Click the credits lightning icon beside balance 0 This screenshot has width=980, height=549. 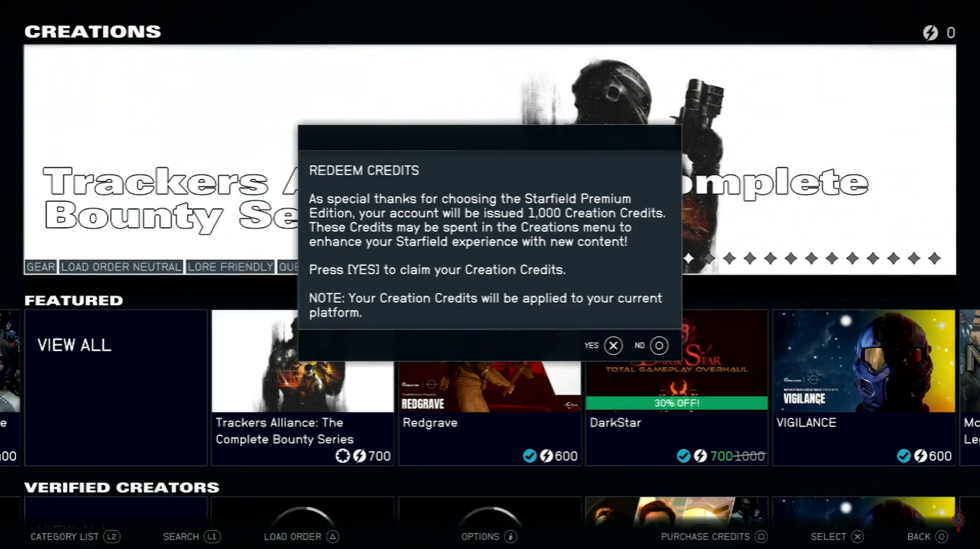click(930, 33)
